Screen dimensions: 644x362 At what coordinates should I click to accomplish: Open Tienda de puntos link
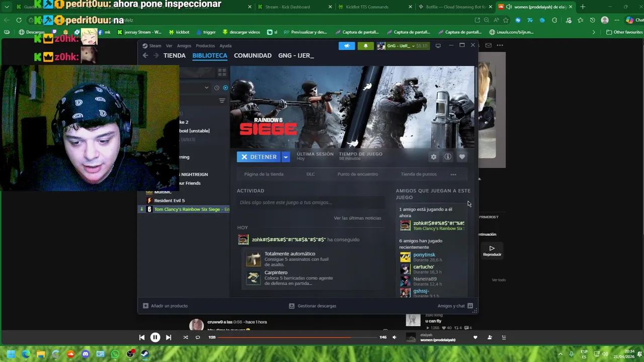coord(419,174)
